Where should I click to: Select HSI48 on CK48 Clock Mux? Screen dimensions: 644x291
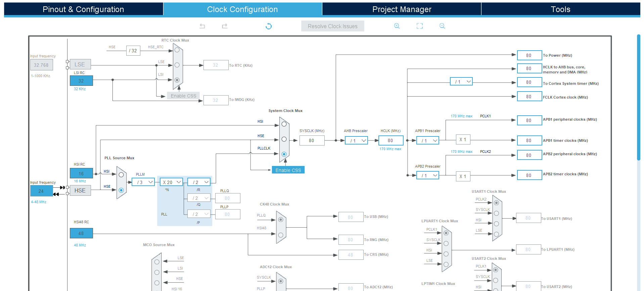[x=281, y=235]
